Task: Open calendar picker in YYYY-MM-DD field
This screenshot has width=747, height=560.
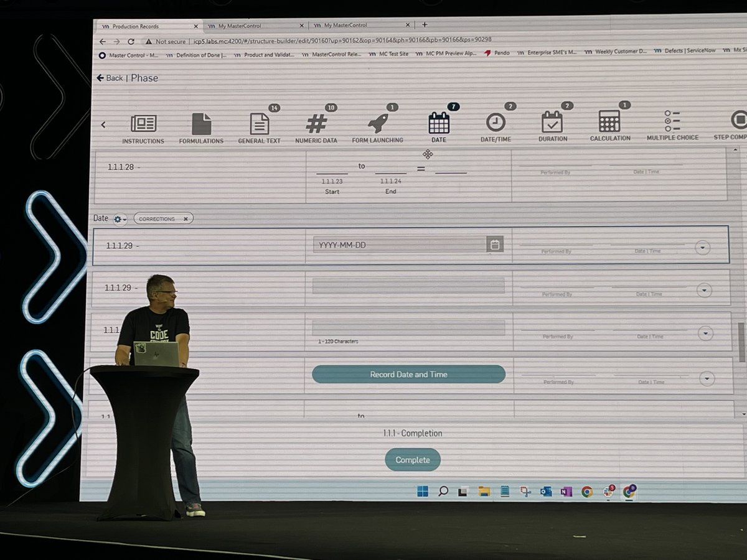Action: point(494,245)
